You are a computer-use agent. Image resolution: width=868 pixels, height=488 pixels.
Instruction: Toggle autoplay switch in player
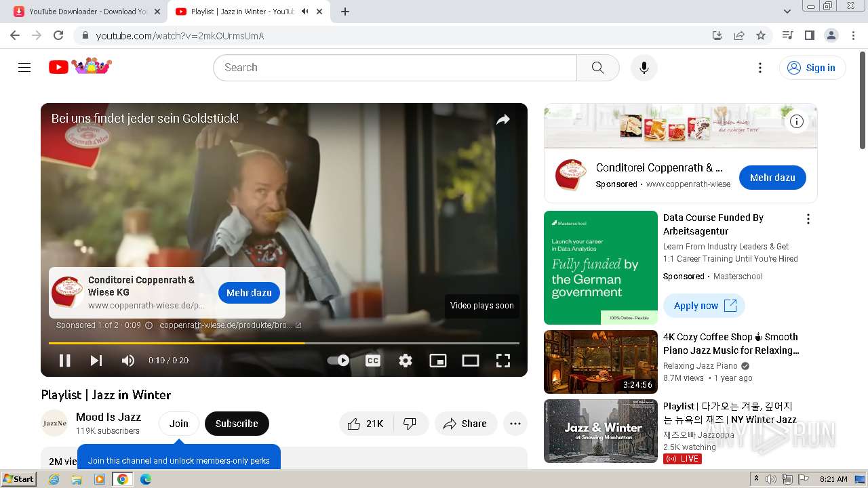click(x=338, y=361)
